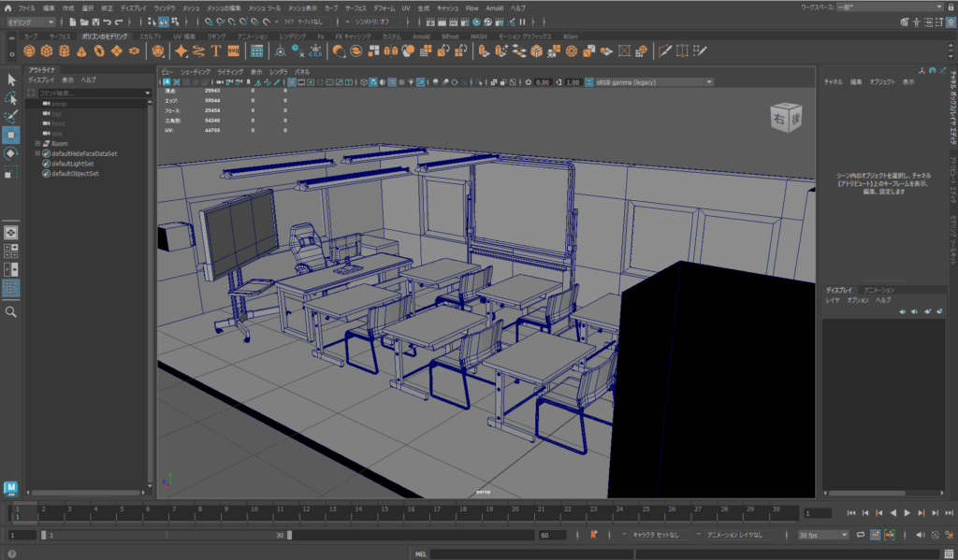The height and width of the screenshot is (560, 958).
Task: Activate the Select tool in the toolbox
Action: 11,79
